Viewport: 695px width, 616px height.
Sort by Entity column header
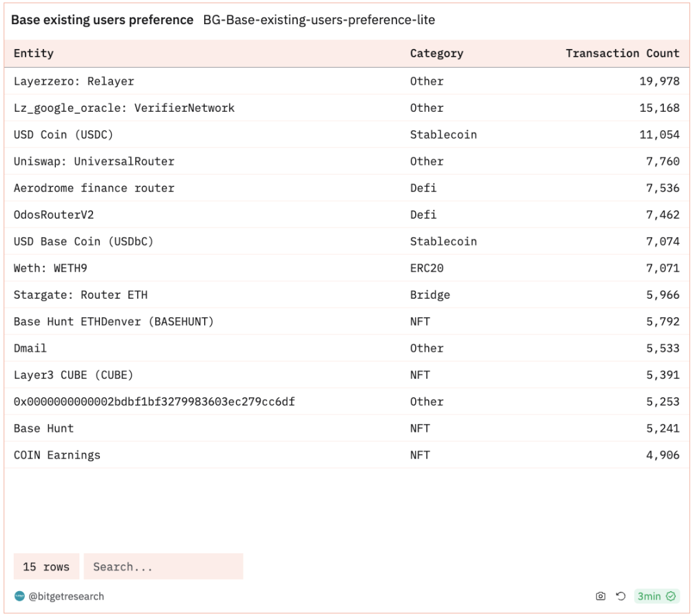pos(34,53)
